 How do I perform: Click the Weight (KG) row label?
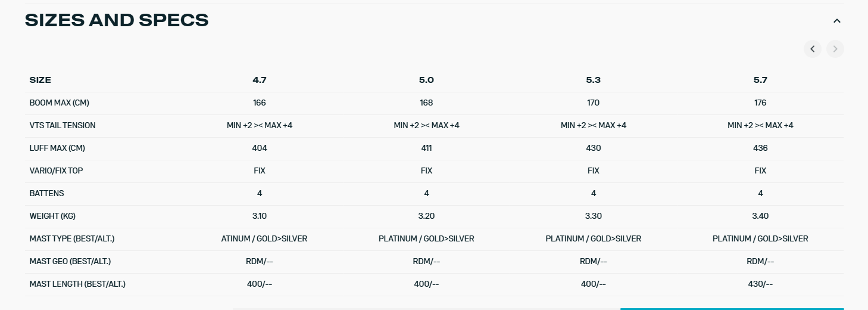coord(52,216)
